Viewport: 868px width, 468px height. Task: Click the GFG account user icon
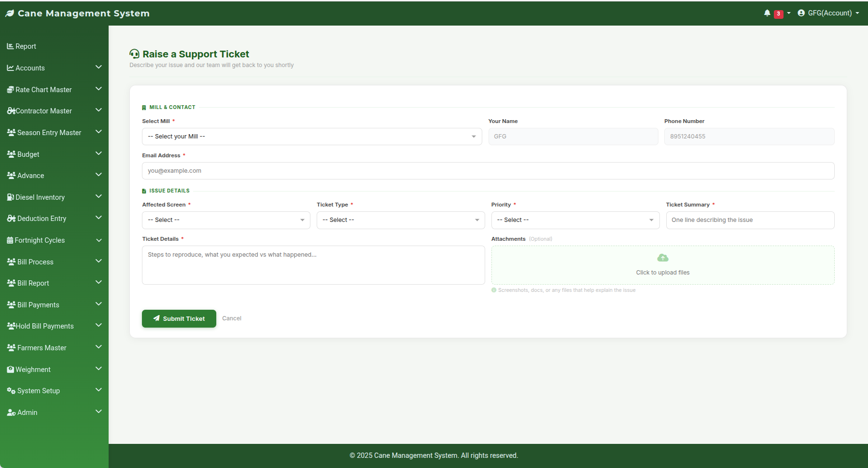tap(801, 13)
